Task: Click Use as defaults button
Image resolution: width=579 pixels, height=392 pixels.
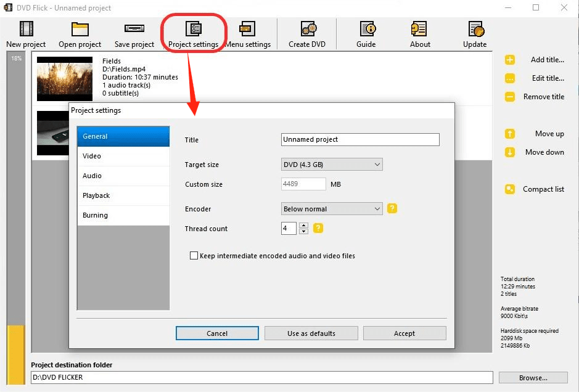Action: pyautogui.click(x=311, y=333)
